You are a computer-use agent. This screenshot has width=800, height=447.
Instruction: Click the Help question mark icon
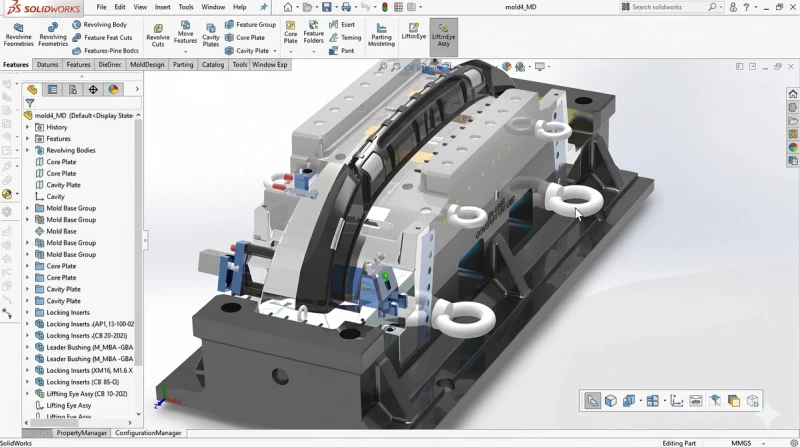747,7
